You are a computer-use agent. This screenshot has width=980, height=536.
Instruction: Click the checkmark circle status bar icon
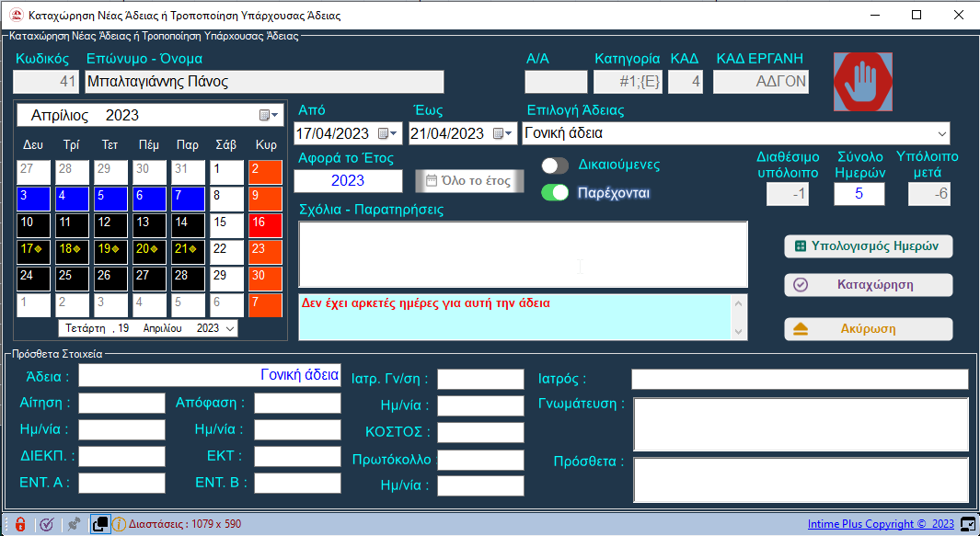46,524
